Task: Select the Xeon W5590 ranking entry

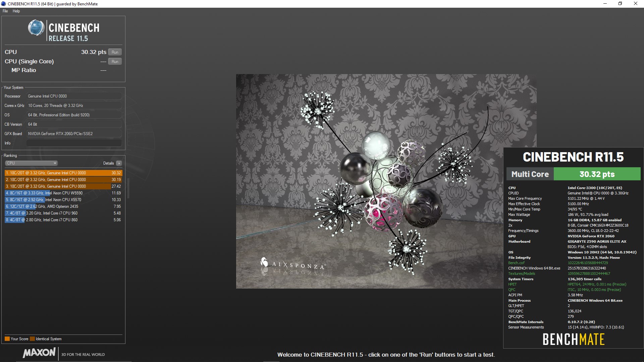Action: [x=63, y=193]
